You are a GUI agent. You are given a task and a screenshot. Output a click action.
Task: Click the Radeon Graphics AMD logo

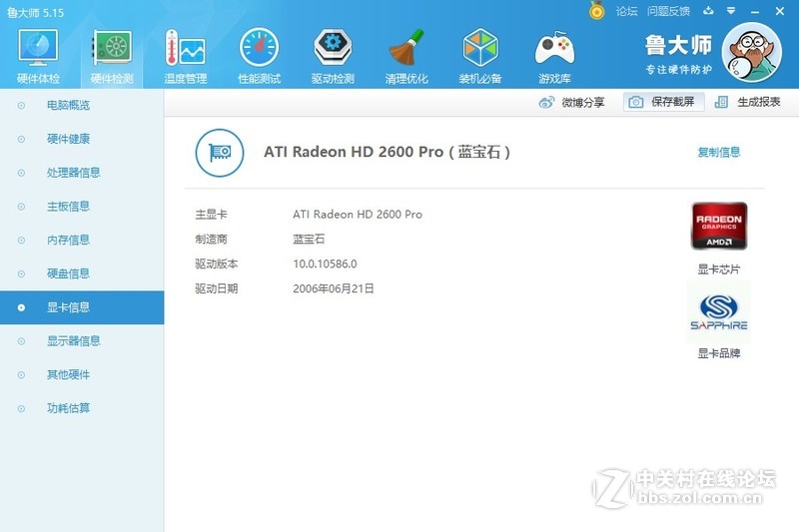[719, 226]
